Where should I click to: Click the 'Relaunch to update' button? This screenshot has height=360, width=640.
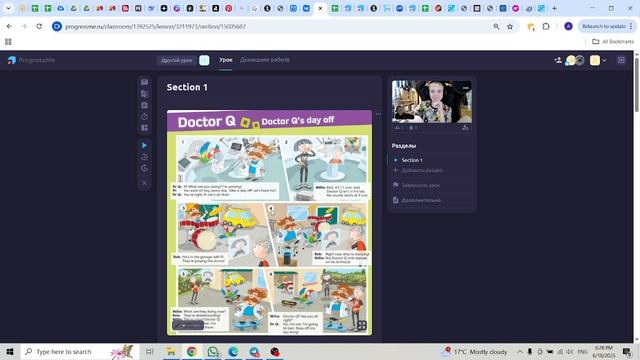tap(607, 26)
